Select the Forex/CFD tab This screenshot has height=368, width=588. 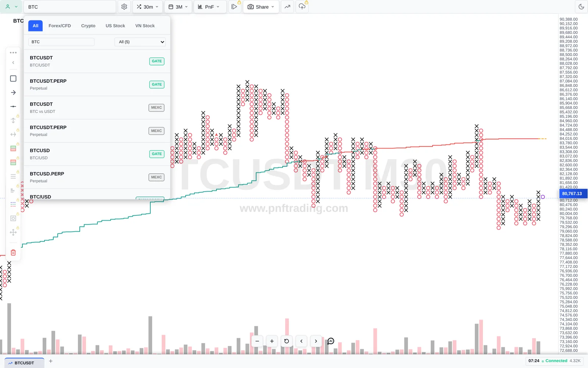[60, 26]
